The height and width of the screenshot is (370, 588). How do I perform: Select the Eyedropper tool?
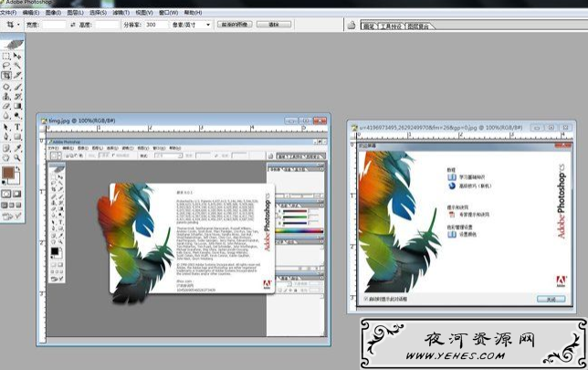(17, 148)
